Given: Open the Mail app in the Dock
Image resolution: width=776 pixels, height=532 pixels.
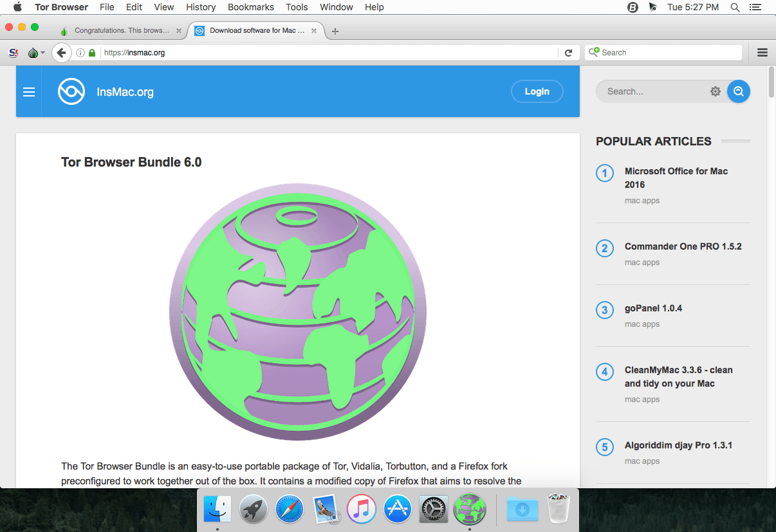Looking at the screenshot, I should [326, 509].
